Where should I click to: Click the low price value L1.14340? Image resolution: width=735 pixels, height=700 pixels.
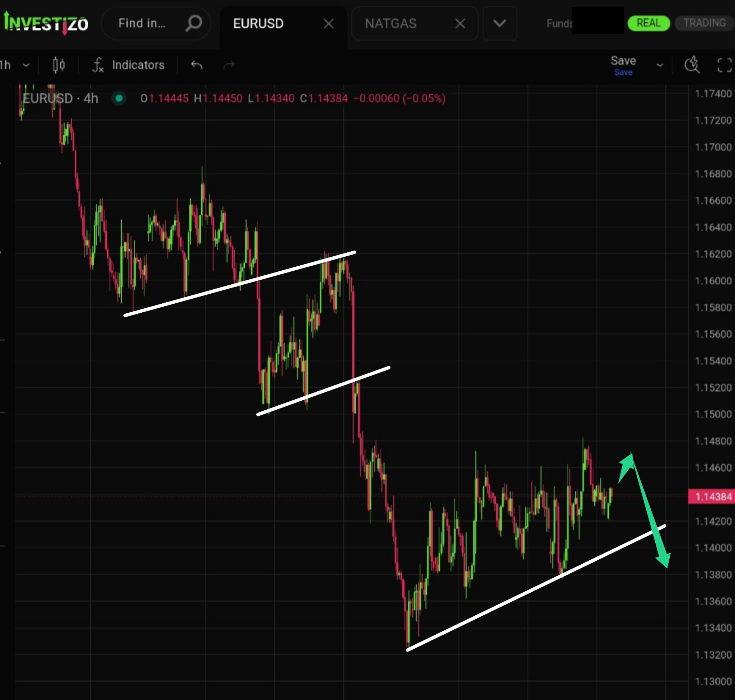click(x=271, y=98)
